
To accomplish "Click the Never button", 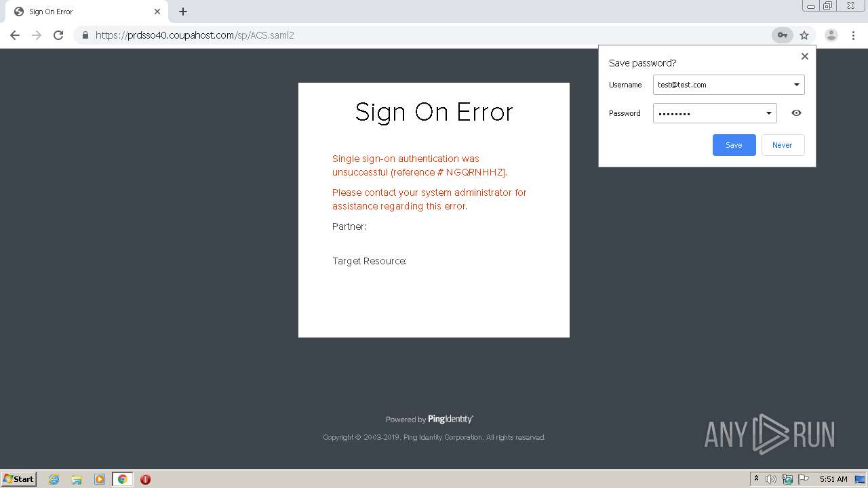I will pos(783,145).
